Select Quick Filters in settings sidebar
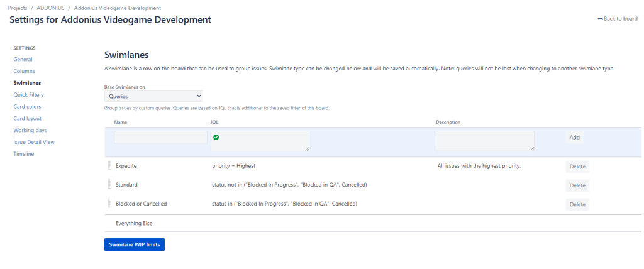The height and width of the screenshot is (269, 644). coord(28,95)
